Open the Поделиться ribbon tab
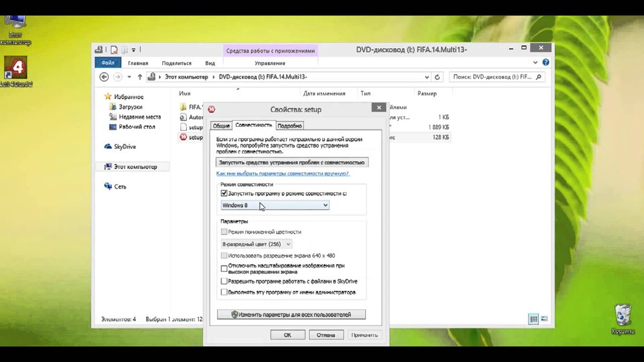 tap(177, 63)
